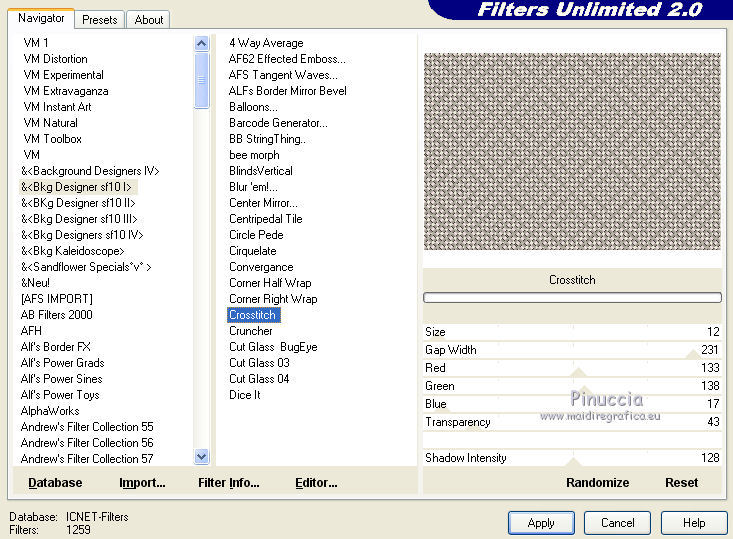Open the Database menu

pyautogui.click(x=55, y=482)
